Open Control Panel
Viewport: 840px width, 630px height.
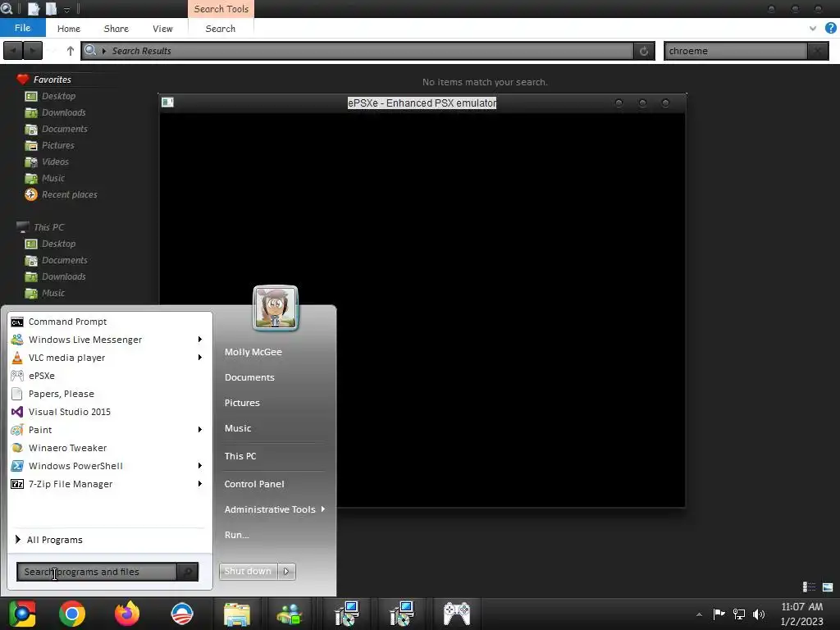[254, 484]
